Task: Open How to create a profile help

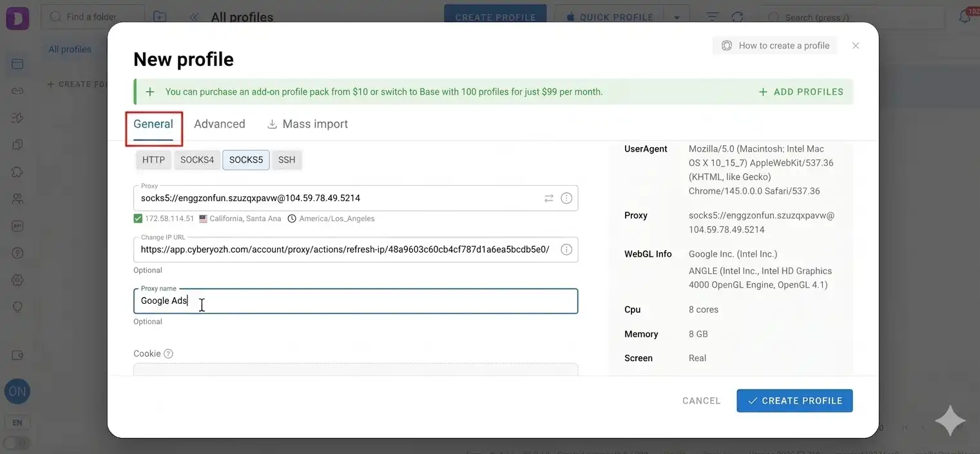Action: [775, 45]
